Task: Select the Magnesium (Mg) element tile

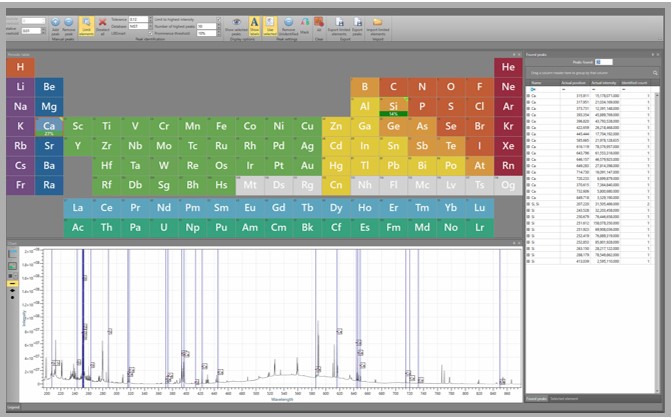Action: pos(49,107)
